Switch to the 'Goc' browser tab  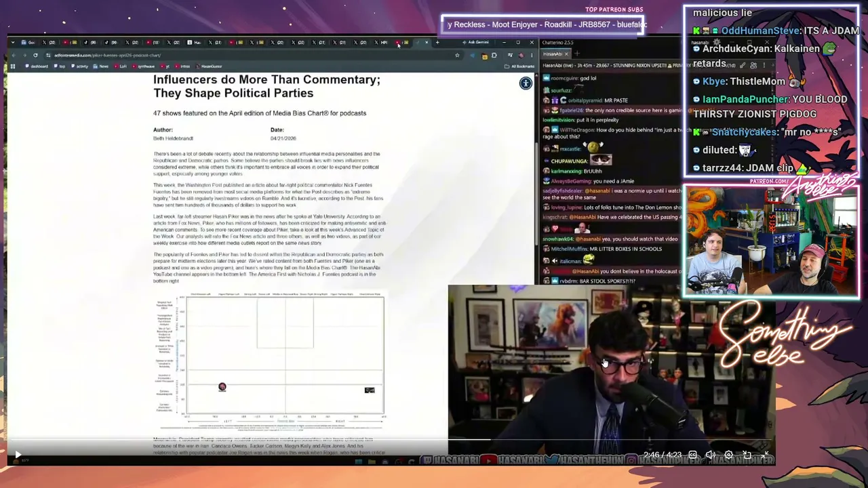click(x=30, y=42)
